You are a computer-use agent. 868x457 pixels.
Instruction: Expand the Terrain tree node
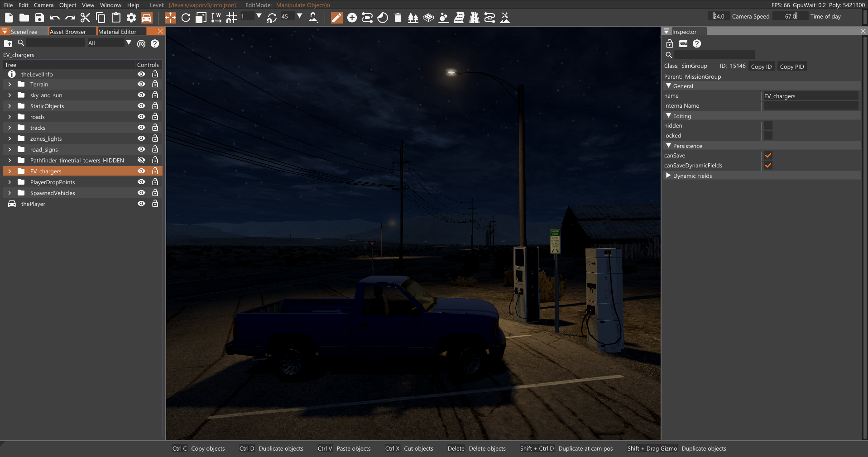10,84
